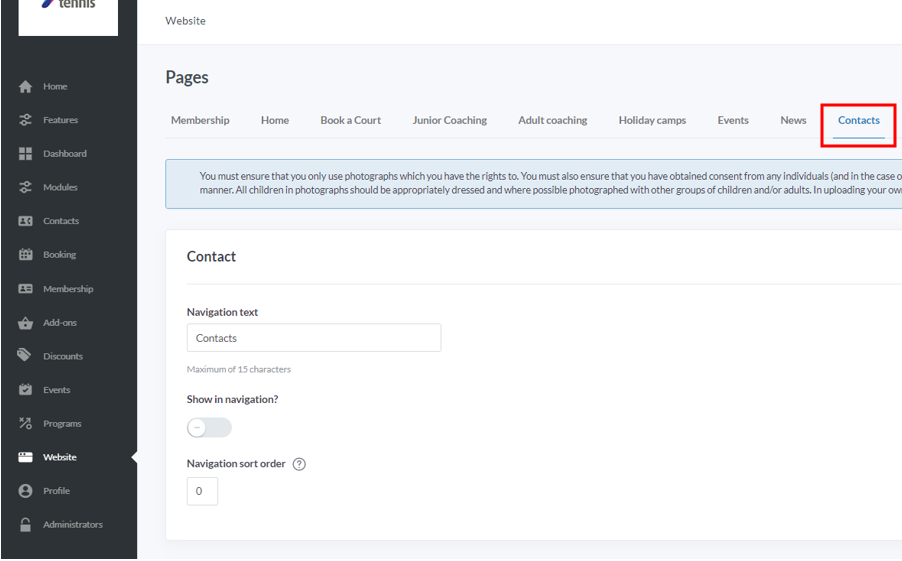
Task: Go to Programs in the sidebar
Action: pyautogui.click(x=62, y=423)
